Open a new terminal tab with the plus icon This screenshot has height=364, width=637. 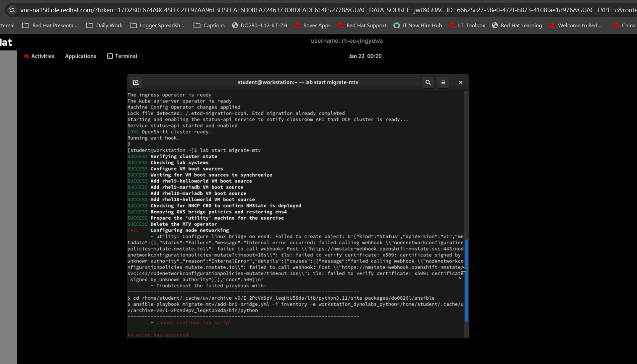pyautogui.click(x=136, y=82)
